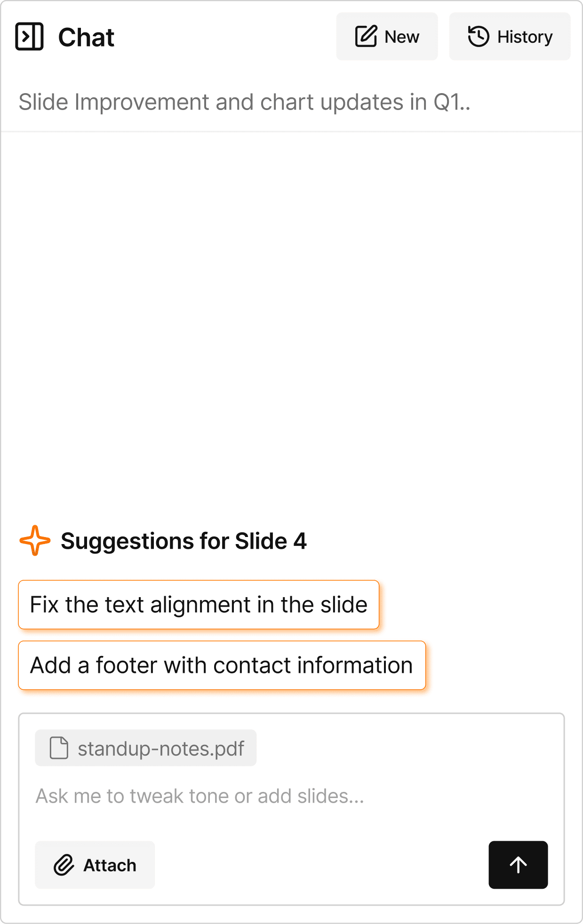
Task: Open the conversation History
Action: click(510, 36)
